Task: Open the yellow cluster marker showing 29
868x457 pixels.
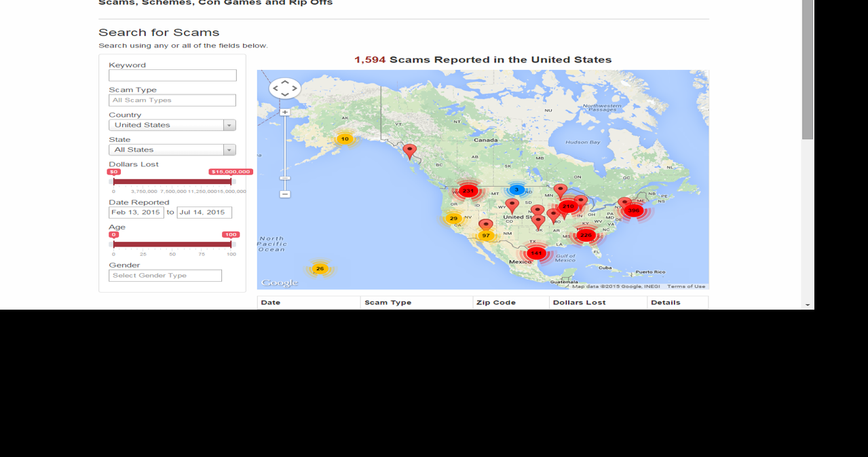Action: pyautogui.click(x=453, y=219)
